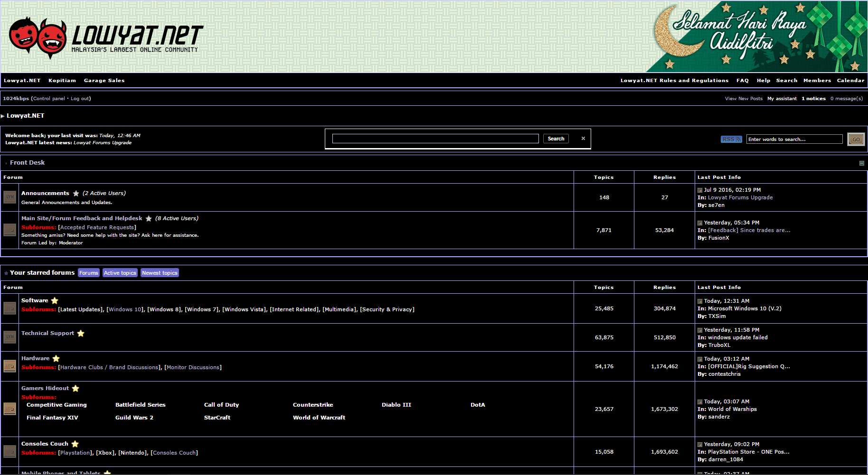Image resolution: width=868 pixels, height=475 pixels.
Task: Open the Battlefield Series subforum
Action: (x=141, y=405)
